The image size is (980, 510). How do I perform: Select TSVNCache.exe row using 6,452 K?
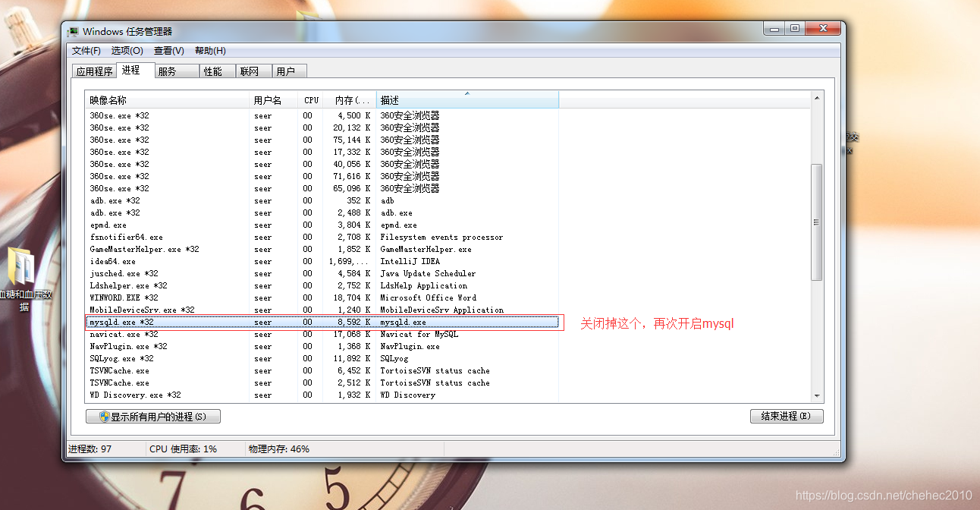(x=322, y=370)
